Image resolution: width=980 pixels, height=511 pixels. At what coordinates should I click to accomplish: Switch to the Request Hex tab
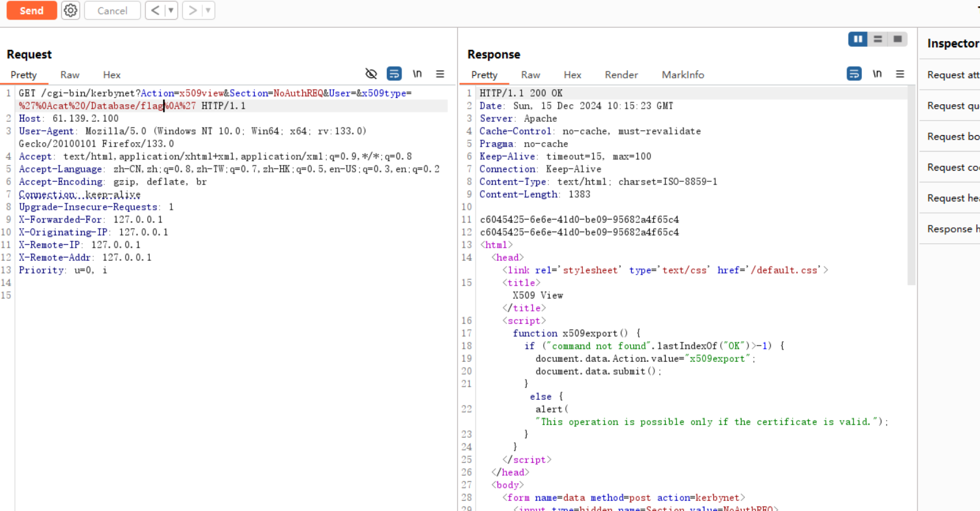pos(112,75)
